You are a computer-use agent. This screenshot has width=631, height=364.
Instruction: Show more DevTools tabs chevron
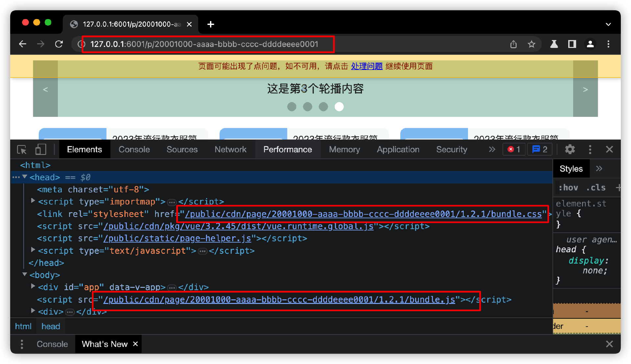[492, 150]
